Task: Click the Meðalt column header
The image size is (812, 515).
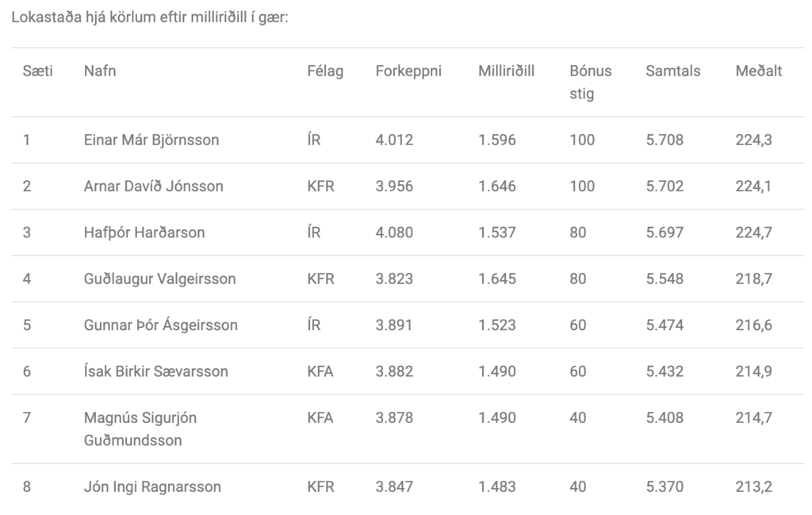Action: 759,71
